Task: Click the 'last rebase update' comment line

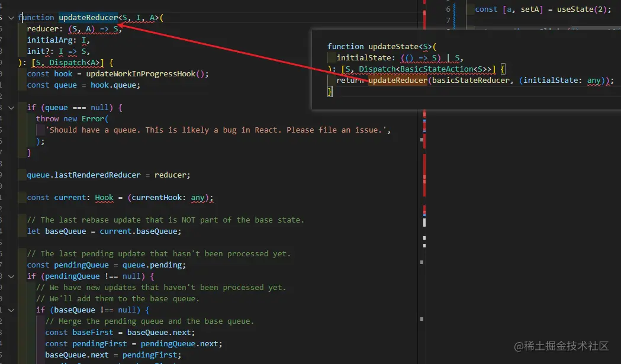Action: pos(166,220)
